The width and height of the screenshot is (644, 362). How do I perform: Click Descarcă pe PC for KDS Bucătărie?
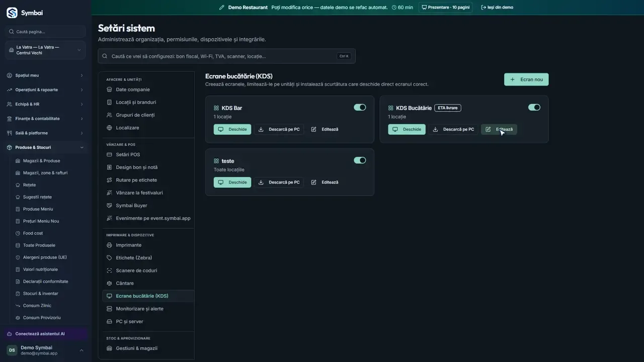click(453, 129)
